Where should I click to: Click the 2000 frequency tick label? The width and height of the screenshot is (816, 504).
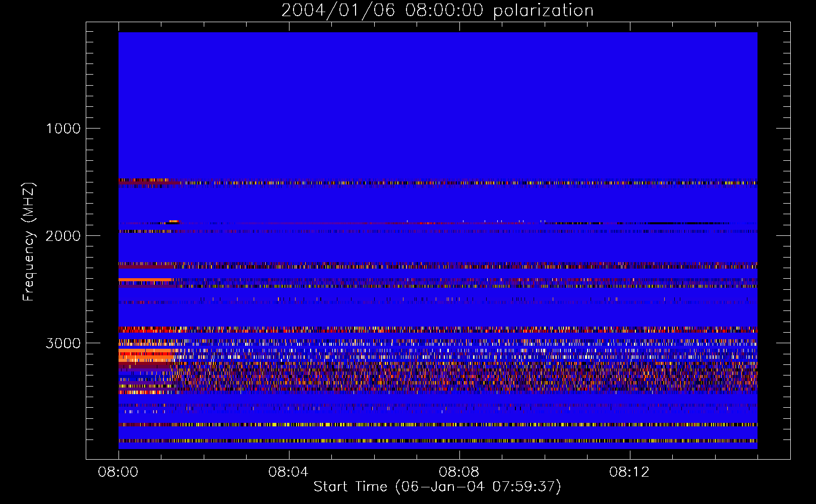63,236
